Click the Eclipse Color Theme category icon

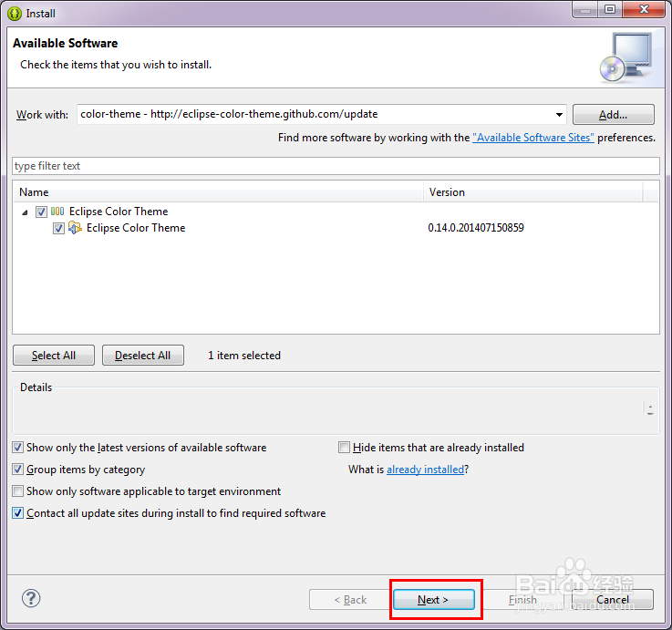click(57, 212)
